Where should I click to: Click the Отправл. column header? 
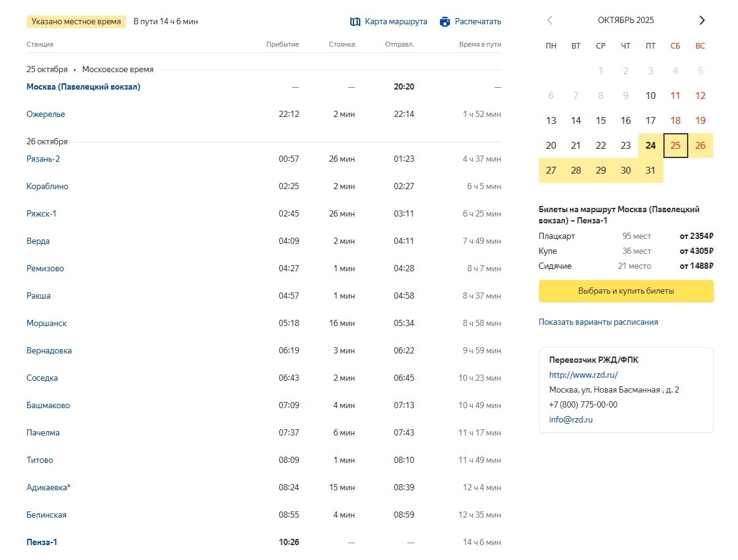coord(399,44)
